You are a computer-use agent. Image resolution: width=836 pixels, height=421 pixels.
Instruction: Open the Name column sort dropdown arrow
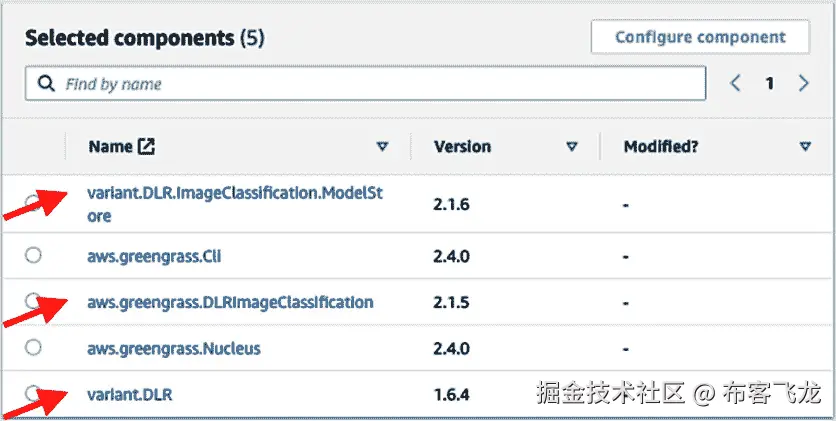tap(382, 147)
